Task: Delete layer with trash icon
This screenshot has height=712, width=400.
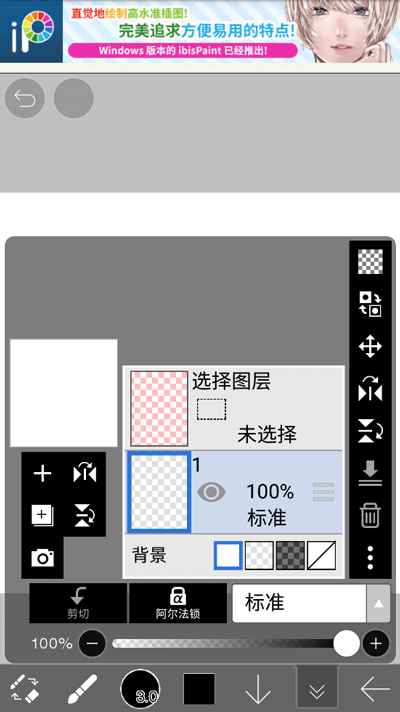Action: pyautogui.click(x=370, y=516)
